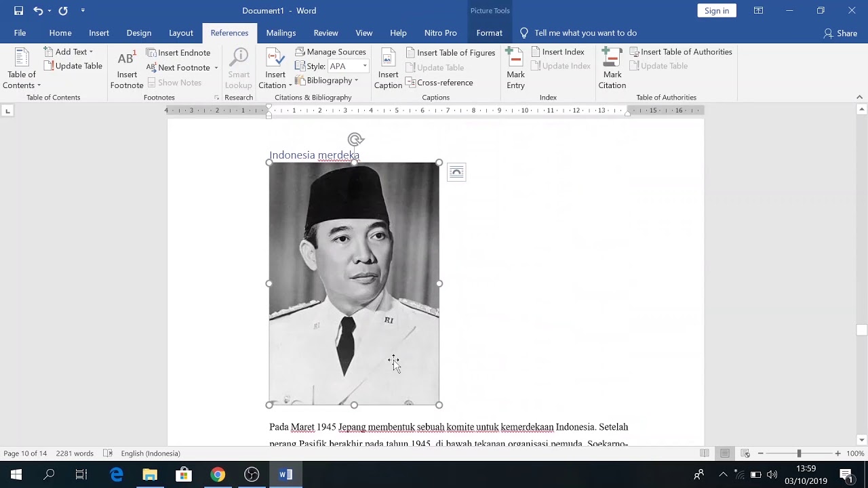This screenshot has width=868, height=488.
Task: Open the File tab
Action: pos(20,33)
